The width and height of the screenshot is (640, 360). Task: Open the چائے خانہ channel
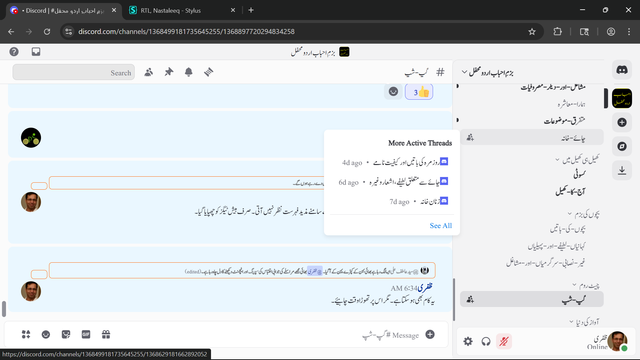point(532,138)
